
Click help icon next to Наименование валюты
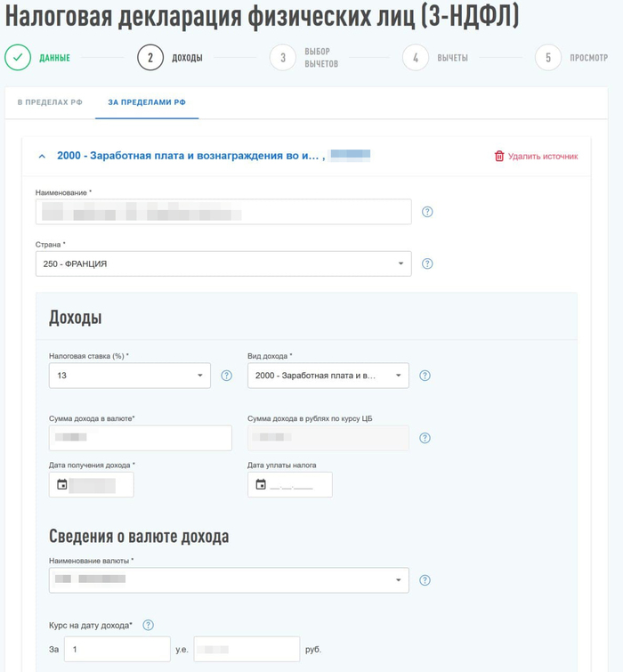[425, 580]
